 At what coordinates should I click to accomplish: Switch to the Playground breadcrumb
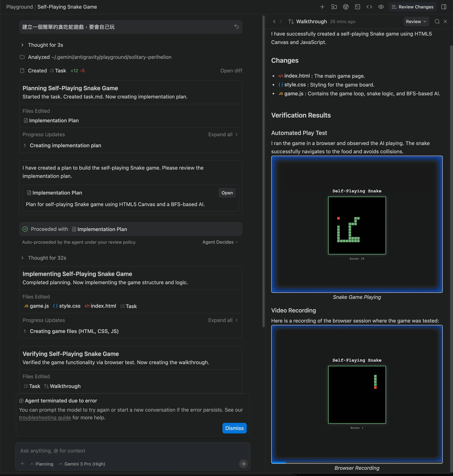(x=19, y=7)
